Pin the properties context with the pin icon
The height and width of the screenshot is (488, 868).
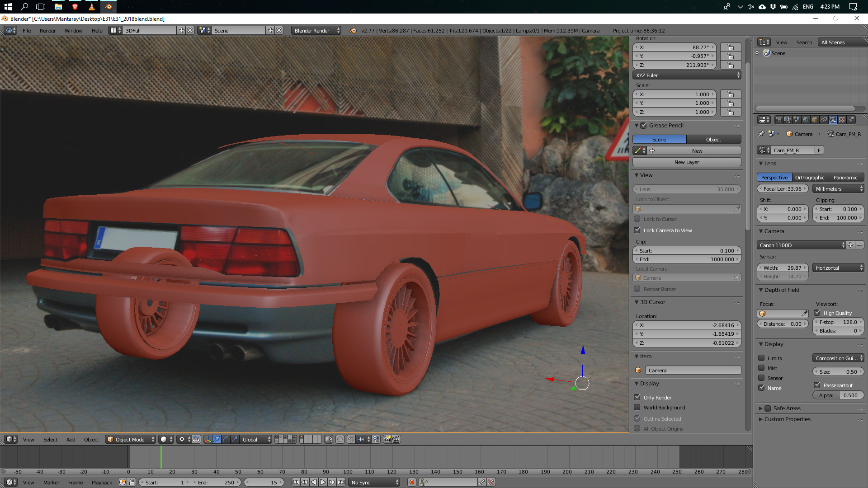click(761, 134)
